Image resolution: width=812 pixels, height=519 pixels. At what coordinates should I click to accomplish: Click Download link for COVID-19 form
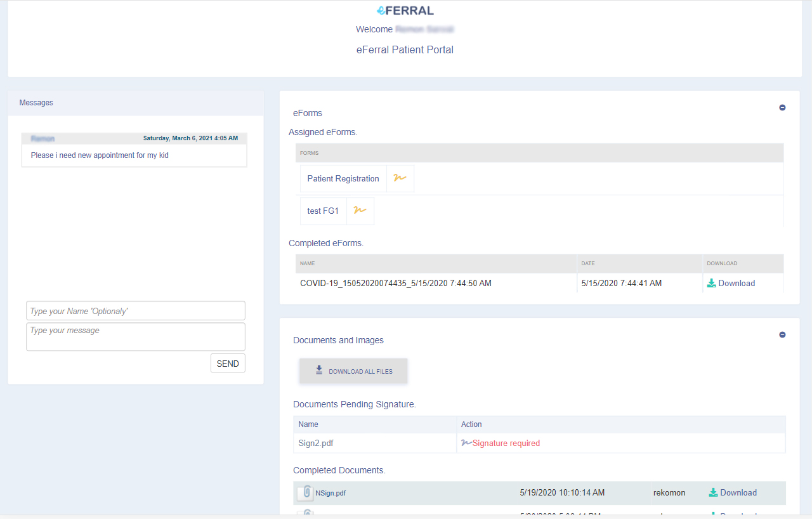[x=737, y=284]
